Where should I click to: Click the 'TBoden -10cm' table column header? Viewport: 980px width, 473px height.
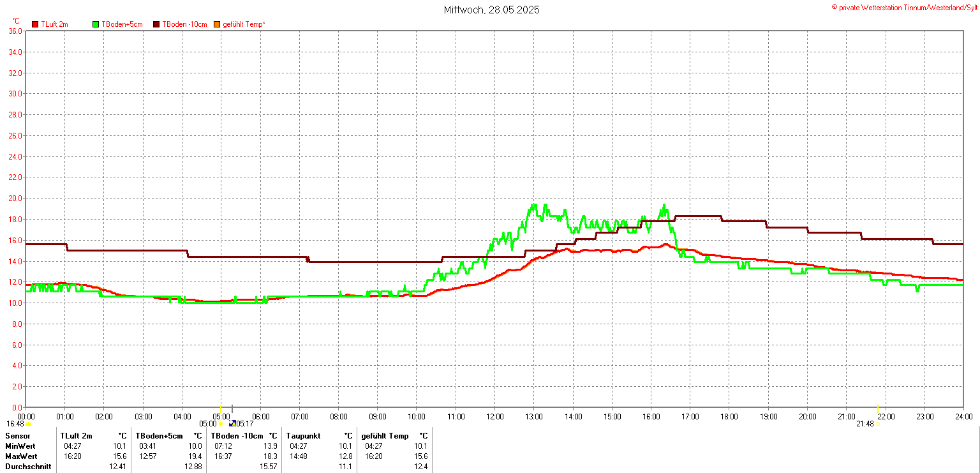[x=236, y=436]
